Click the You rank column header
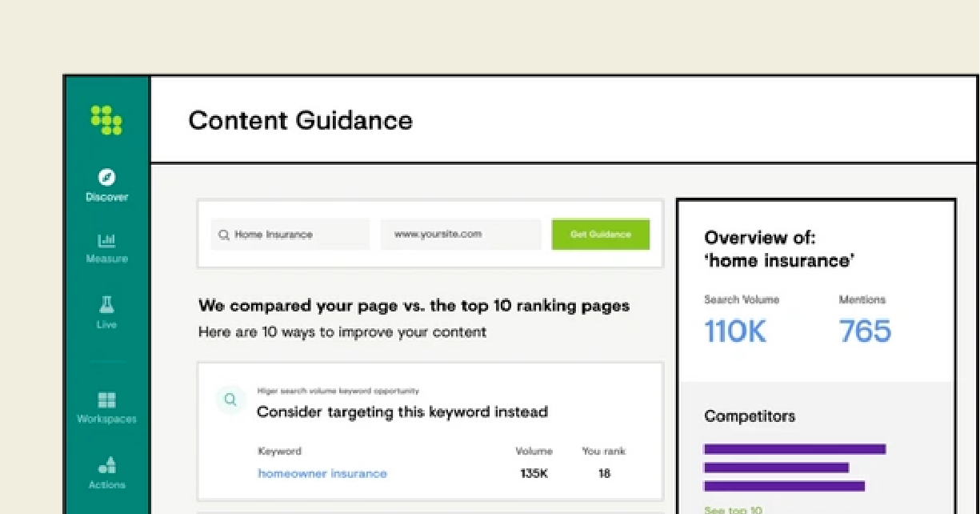 click(x=604, y=452)
